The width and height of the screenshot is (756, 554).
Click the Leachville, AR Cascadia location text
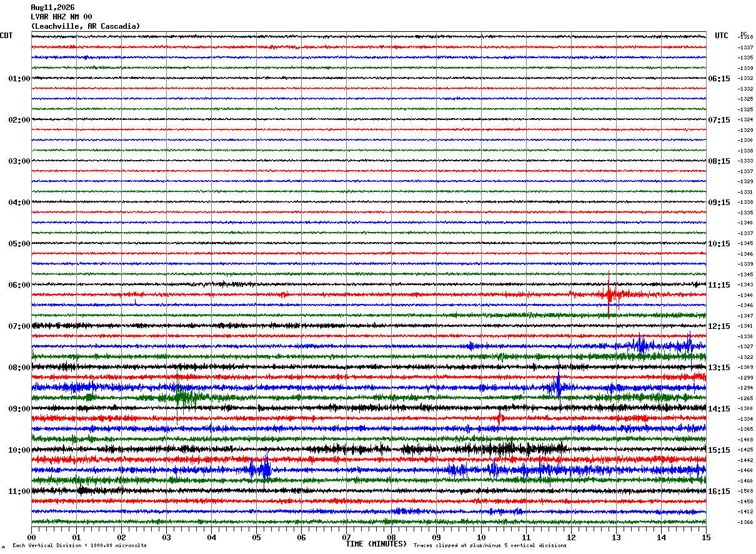(x=86, y=26)
